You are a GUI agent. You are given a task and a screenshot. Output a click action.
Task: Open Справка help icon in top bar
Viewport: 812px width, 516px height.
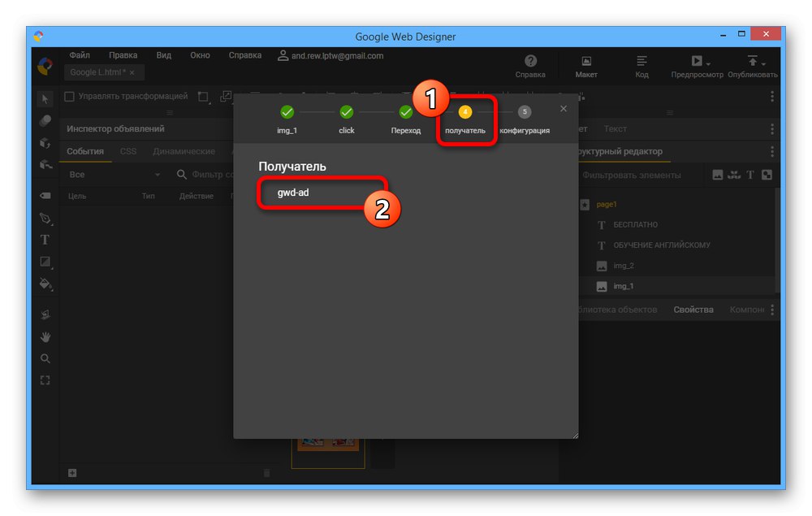point(530,67)
